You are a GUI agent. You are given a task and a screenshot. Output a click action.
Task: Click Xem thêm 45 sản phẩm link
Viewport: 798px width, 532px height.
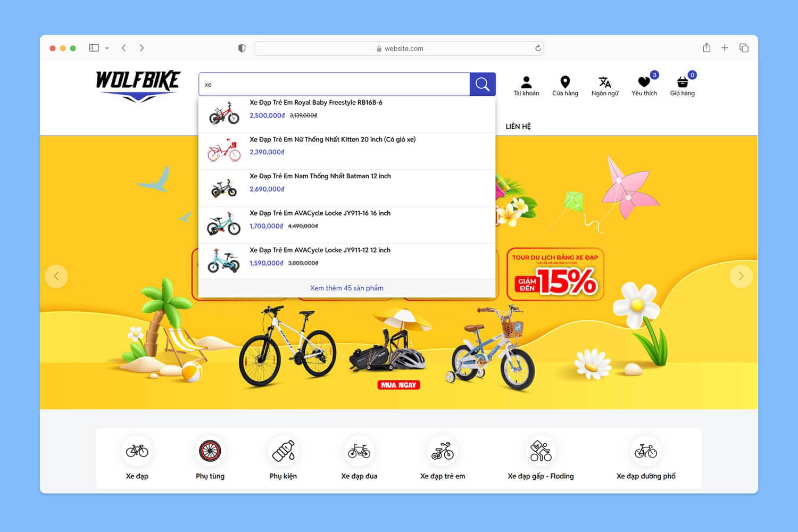[x=346, y=288]
